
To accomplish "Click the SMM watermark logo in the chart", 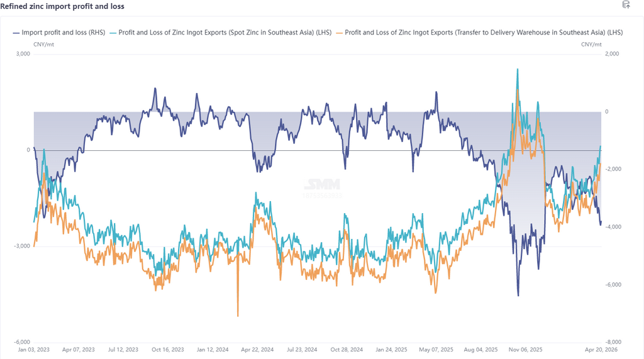I will pyautogui.click(x=321, y=185).
